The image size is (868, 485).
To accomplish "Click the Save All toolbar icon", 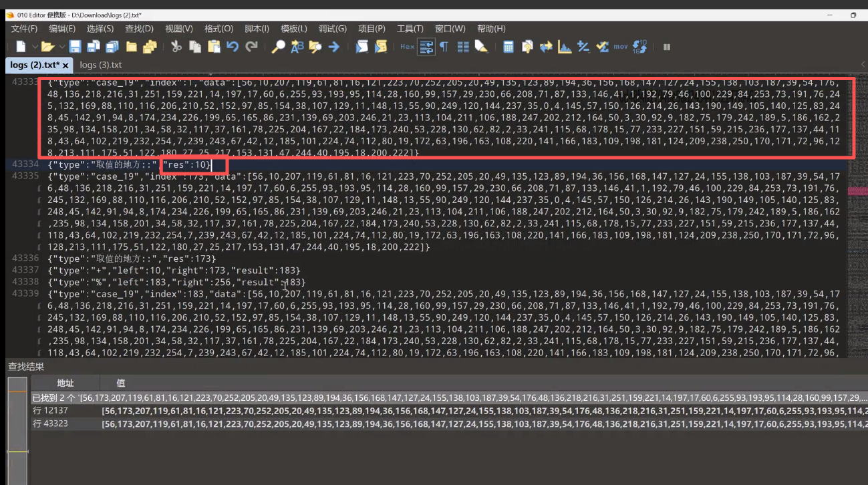I will click(112, 47).
